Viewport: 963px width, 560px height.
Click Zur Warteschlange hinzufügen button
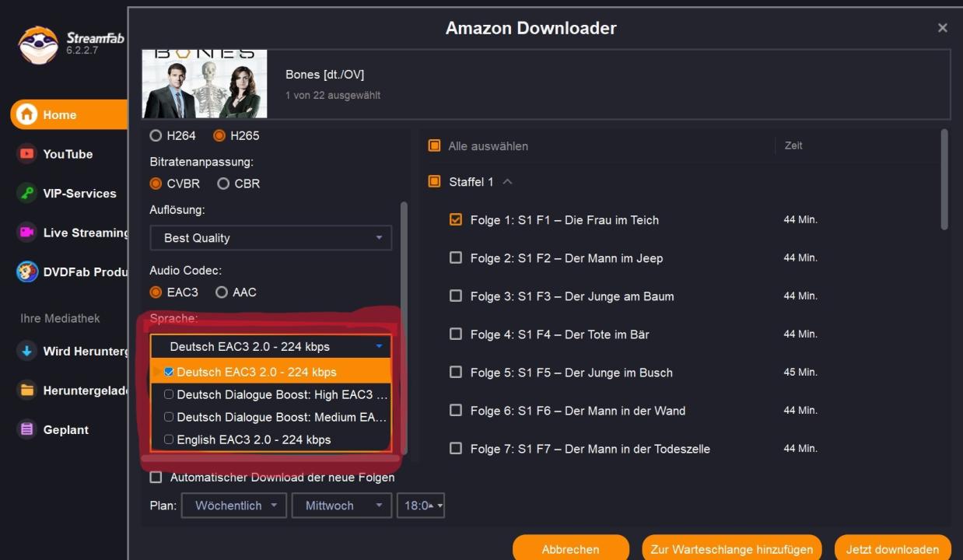732,548
